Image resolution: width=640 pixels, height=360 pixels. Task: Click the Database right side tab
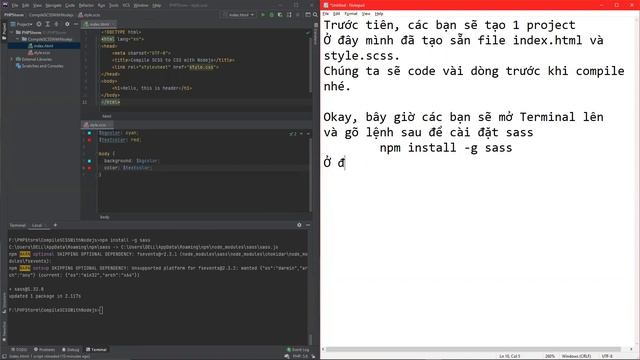[x=316, y=33]
